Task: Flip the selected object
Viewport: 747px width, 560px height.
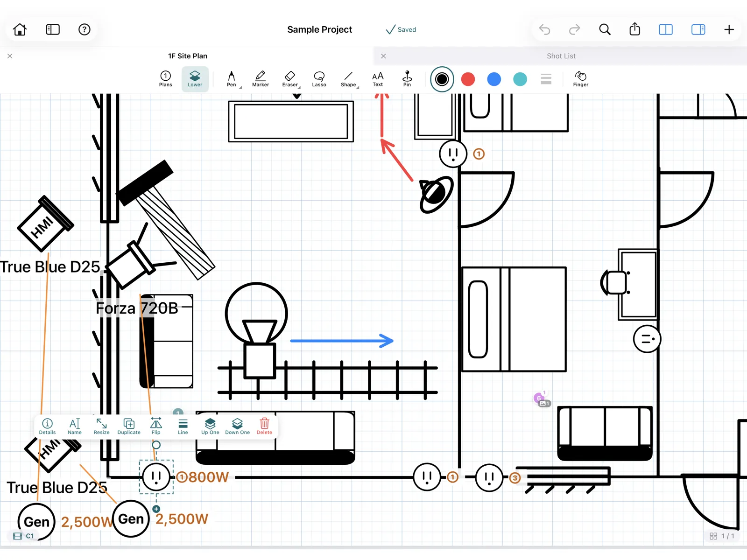Action: [156, 427]
